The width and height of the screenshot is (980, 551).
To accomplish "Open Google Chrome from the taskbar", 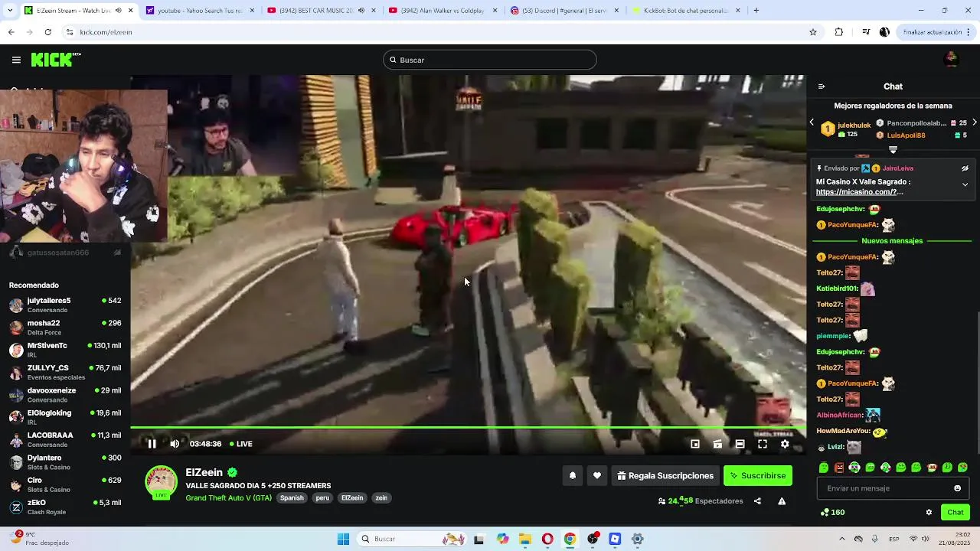I will click(x=570, y=539).
